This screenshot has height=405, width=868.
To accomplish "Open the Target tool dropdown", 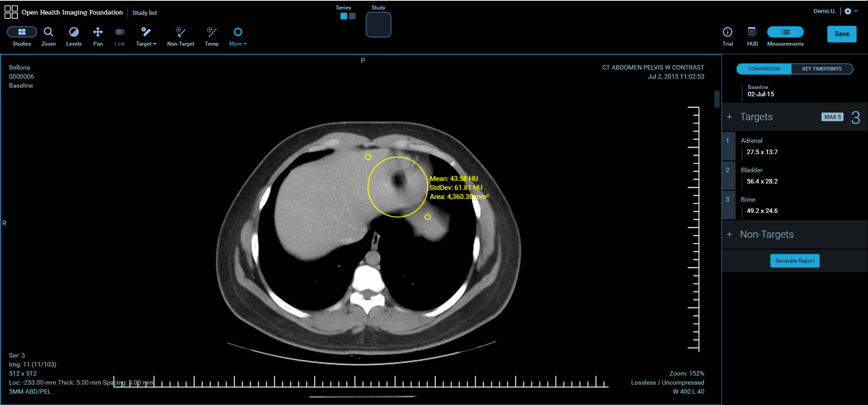I will click(x=146, y=36).
